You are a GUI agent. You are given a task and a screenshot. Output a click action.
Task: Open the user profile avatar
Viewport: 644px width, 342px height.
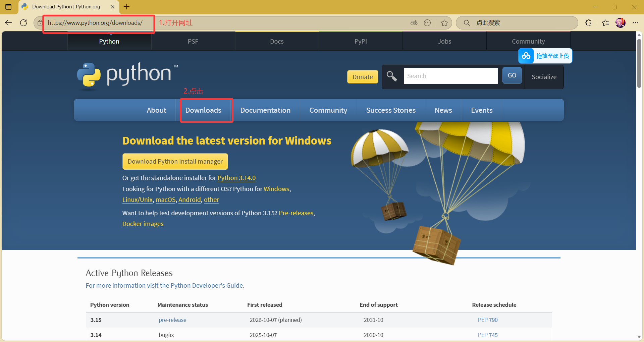[x=621, y=23]
